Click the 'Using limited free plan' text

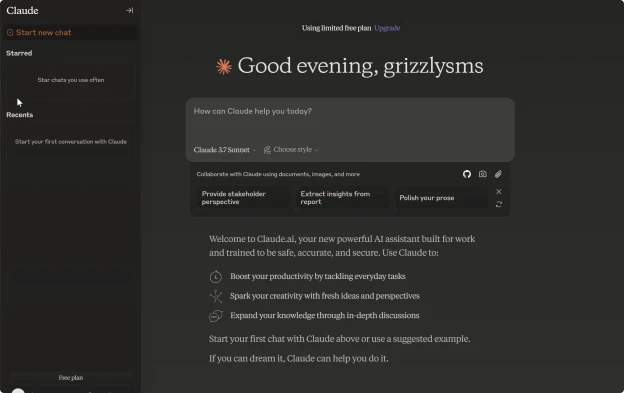(336, 28)
